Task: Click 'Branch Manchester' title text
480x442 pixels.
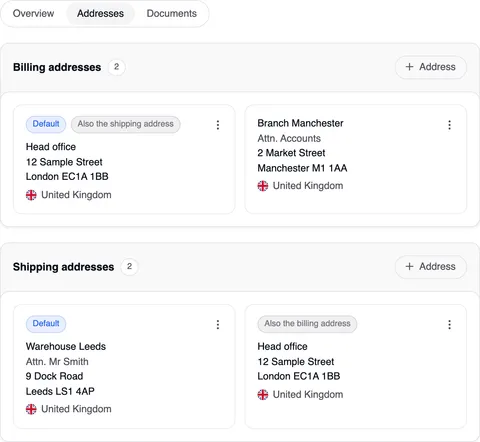Action: click(300, 123)
